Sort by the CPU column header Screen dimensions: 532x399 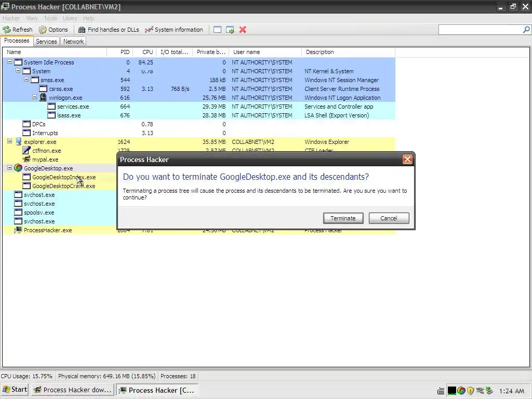144,52
